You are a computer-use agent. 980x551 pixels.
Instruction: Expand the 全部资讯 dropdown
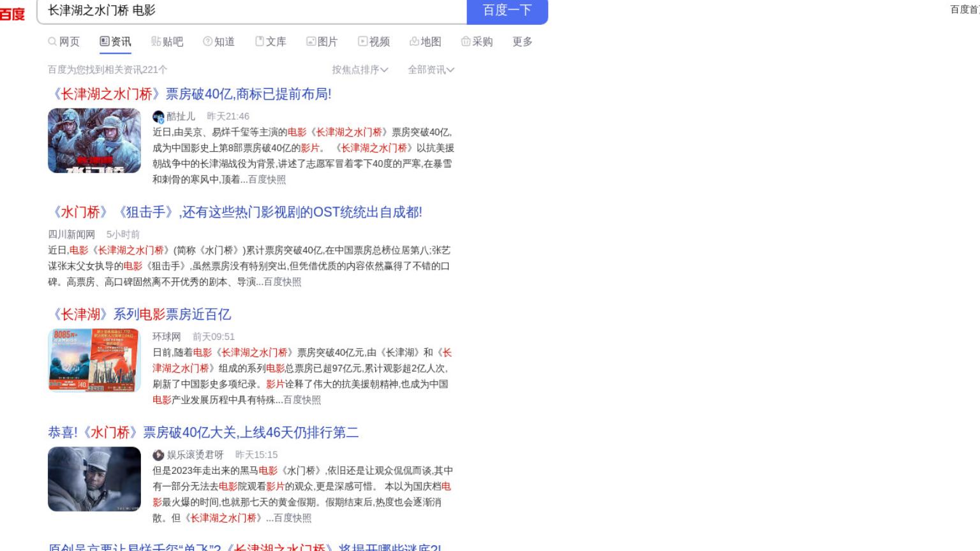tap(431, 70)
